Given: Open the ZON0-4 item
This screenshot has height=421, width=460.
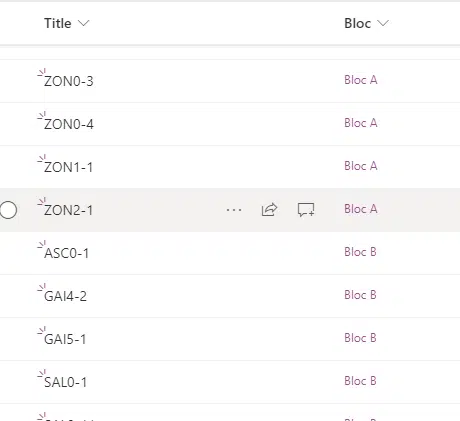Looking at the screenshot, I should tap(69, 124).
